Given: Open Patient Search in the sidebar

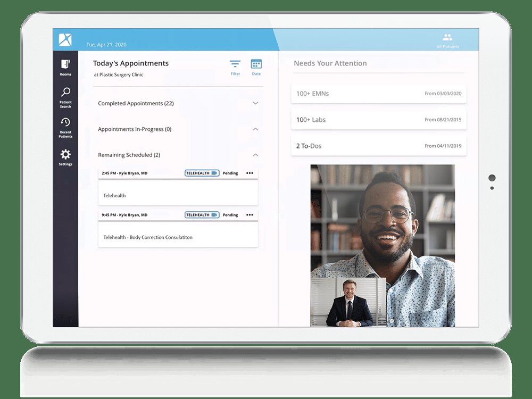Looking at the screenshot, I should (65, 97).
